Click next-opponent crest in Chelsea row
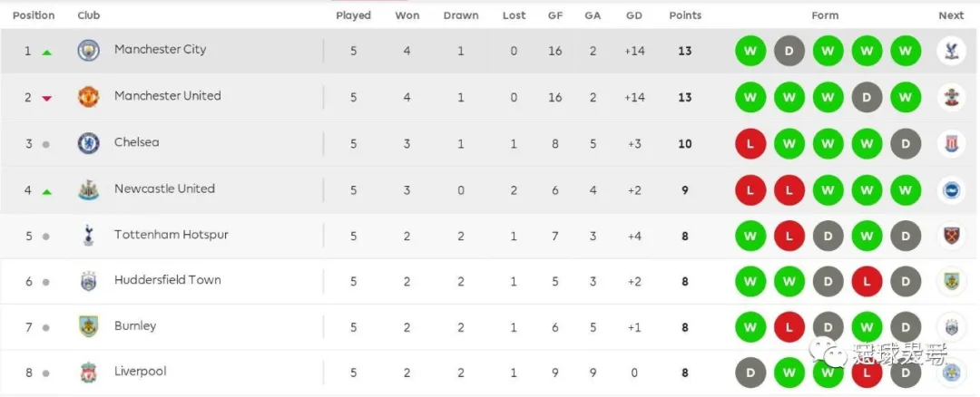 951,143
